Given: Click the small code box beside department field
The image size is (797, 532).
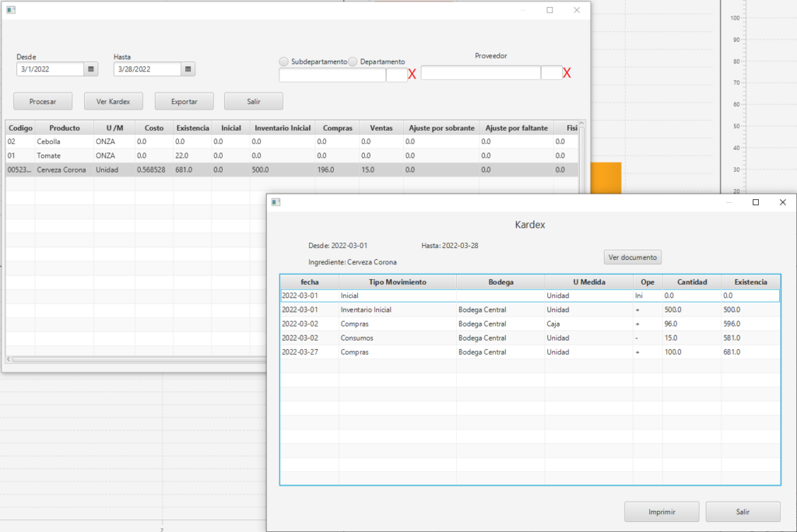Looking at the screenshot, I should [397, 75].
